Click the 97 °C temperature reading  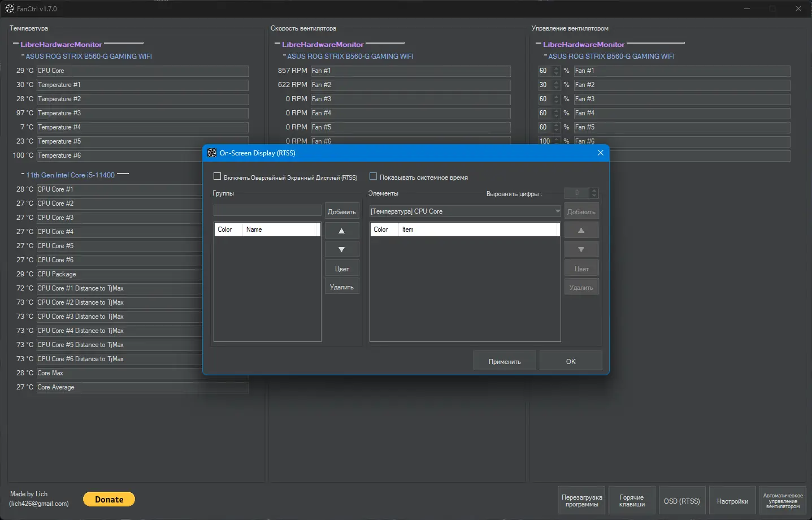(x=25, y=113)
